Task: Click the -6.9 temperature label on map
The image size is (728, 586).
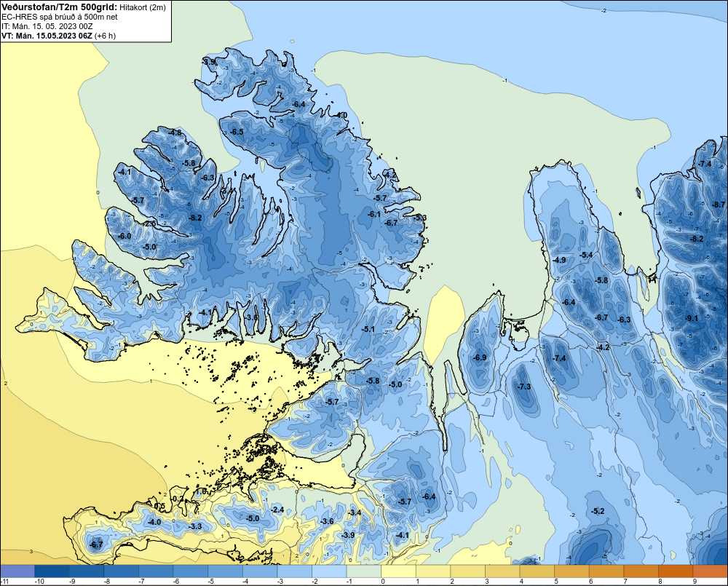Action: pos(480,357)
